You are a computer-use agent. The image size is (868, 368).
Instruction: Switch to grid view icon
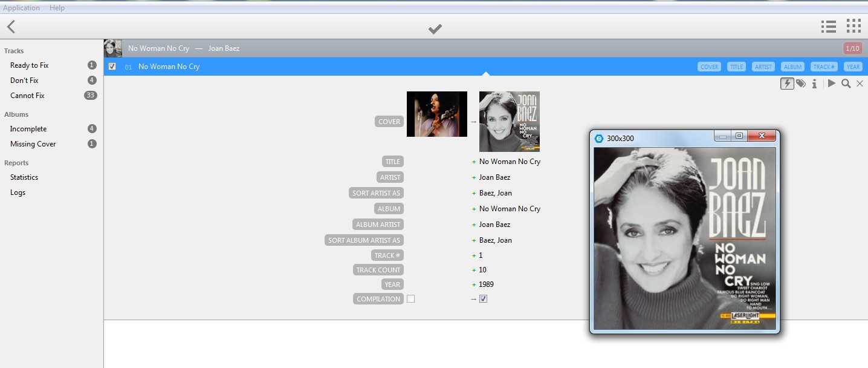tap(853, 26)
